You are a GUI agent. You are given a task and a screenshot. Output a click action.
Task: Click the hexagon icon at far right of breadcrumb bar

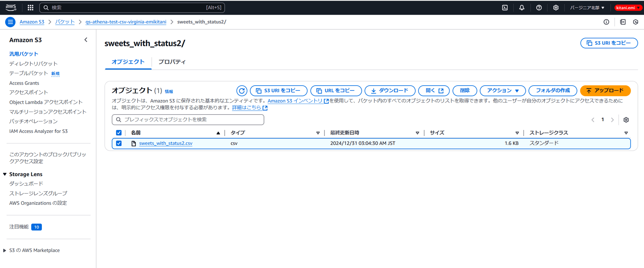tap(636, 22)
